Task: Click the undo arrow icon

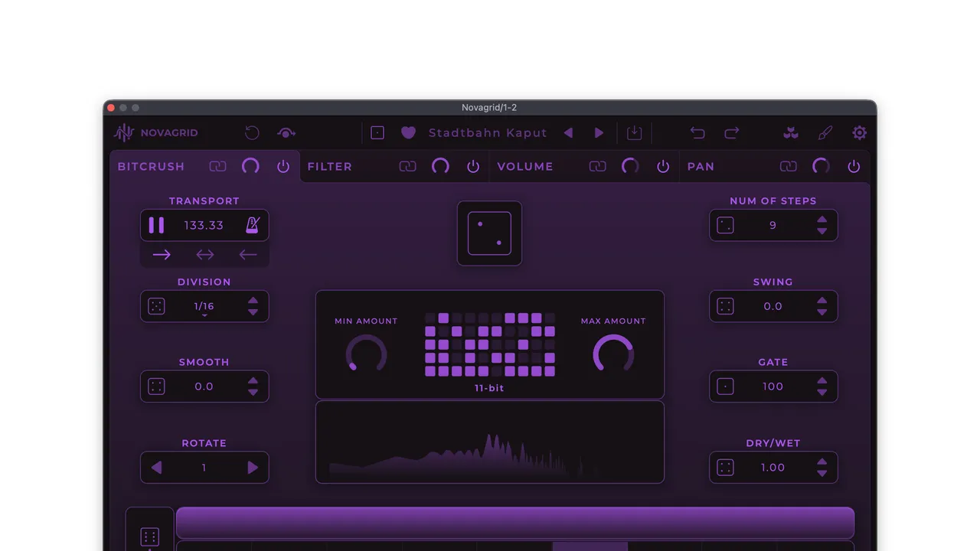Action: pos(697,132)
